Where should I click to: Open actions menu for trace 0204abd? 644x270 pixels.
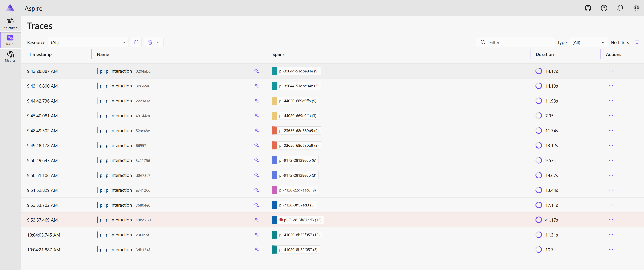(x=611, y=71)
